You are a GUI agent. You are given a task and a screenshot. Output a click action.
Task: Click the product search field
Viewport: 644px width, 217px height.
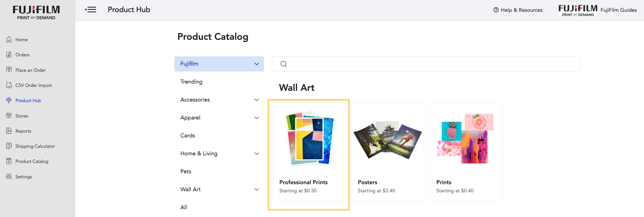tap(427, 64)
